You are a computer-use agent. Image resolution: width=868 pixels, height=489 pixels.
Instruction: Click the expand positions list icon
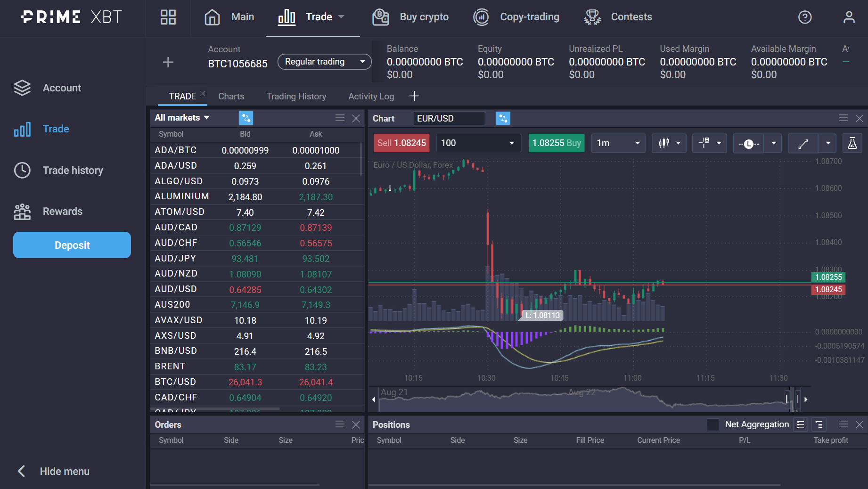click(x=801, y=424)
